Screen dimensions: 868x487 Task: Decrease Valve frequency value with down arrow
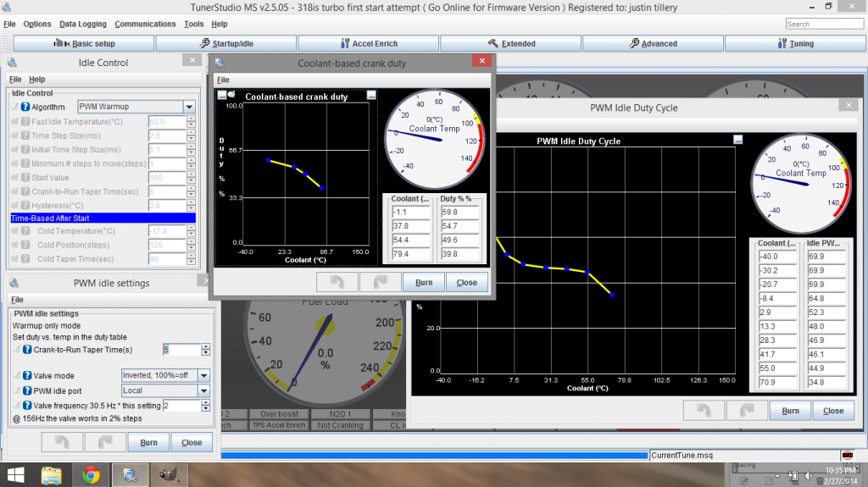click(206, 408)
